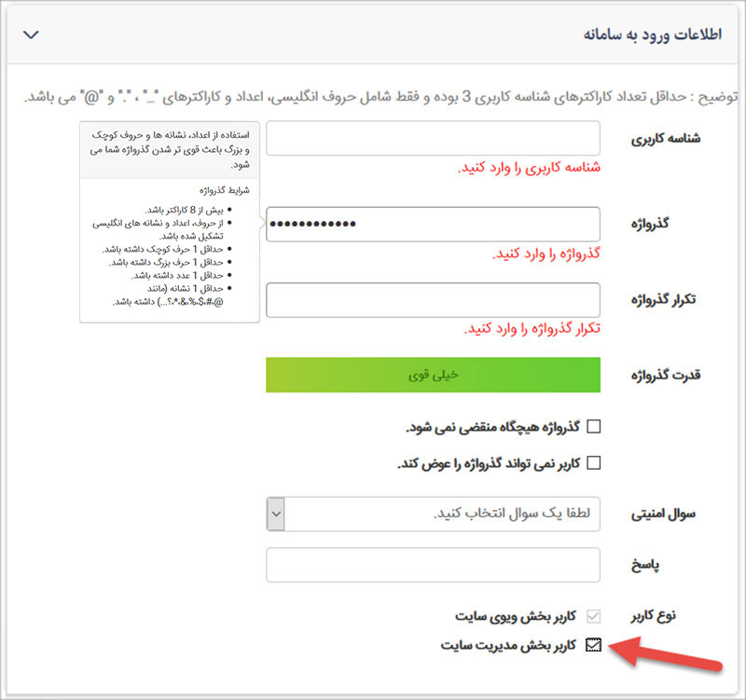
Task: Click the green خیلی قوی password strength bar
Action: click(x=433, y=375)
